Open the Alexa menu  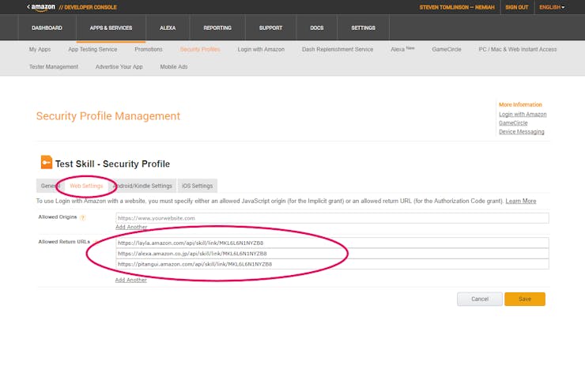point(168,28)
